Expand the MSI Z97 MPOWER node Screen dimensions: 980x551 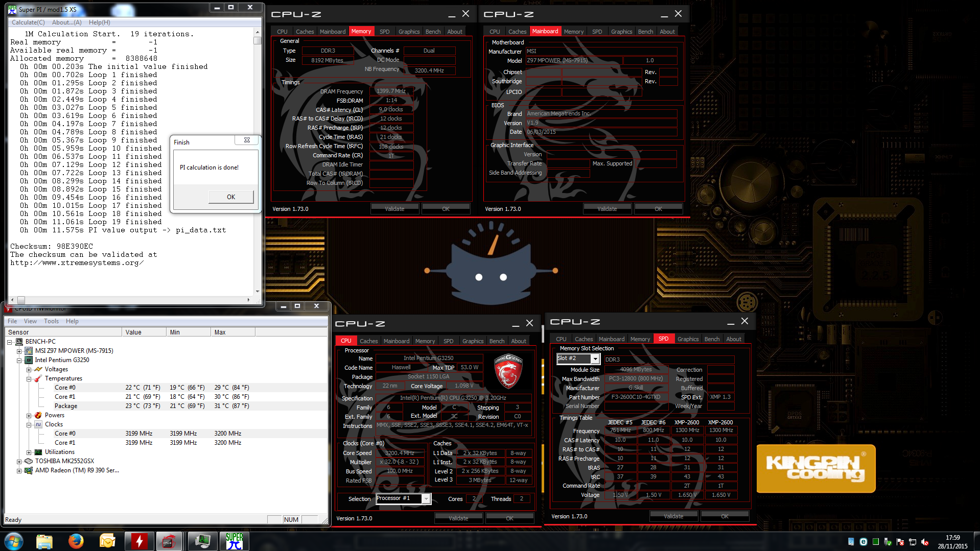(19, 351)
